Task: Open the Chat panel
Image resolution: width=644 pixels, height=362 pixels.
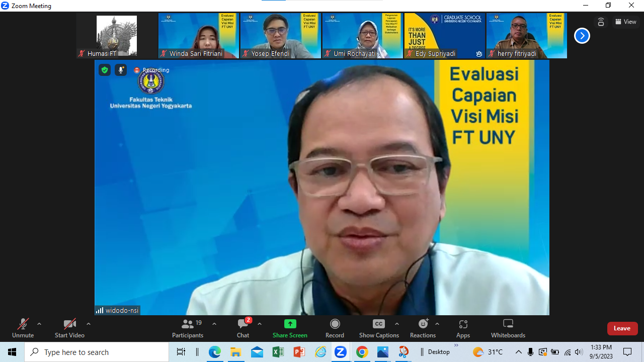Action: click(243, 328)
